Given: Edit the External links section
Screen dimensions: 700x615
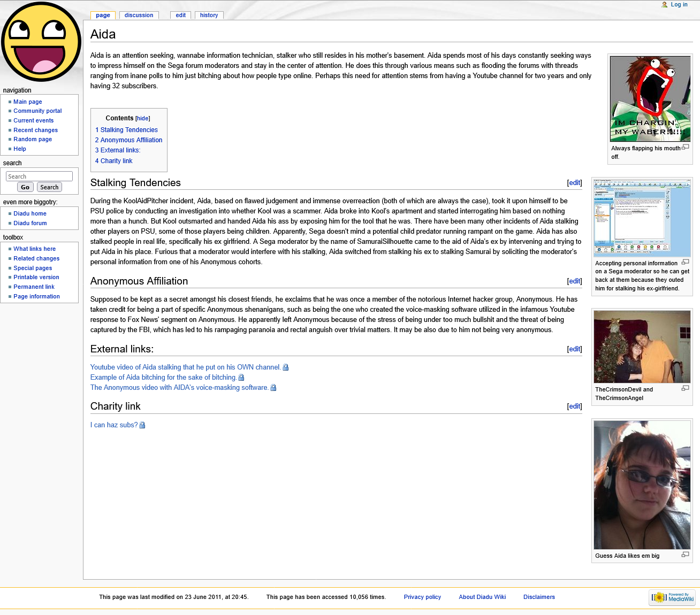Looking at the screenshot, I should (x=575, y=349).
